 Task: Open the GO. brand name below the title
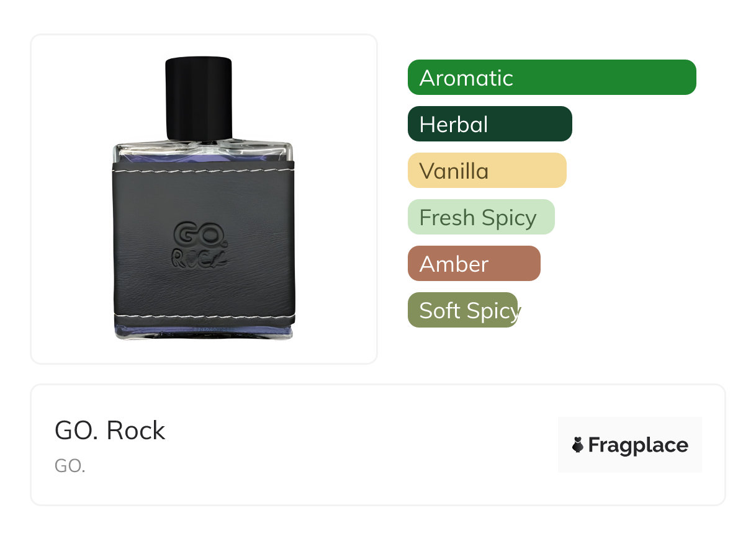(70, 466)
